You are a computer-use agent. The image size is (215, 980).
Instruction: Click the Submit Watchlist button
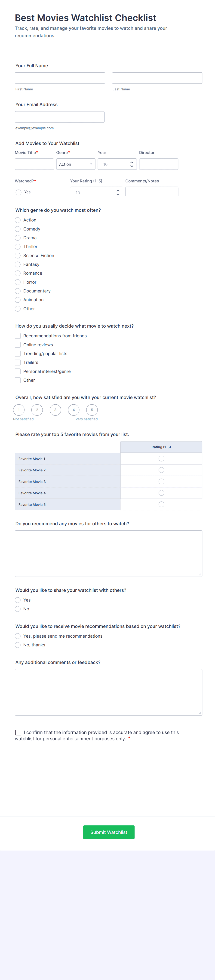pyautogui.click(x=109, y=833)
